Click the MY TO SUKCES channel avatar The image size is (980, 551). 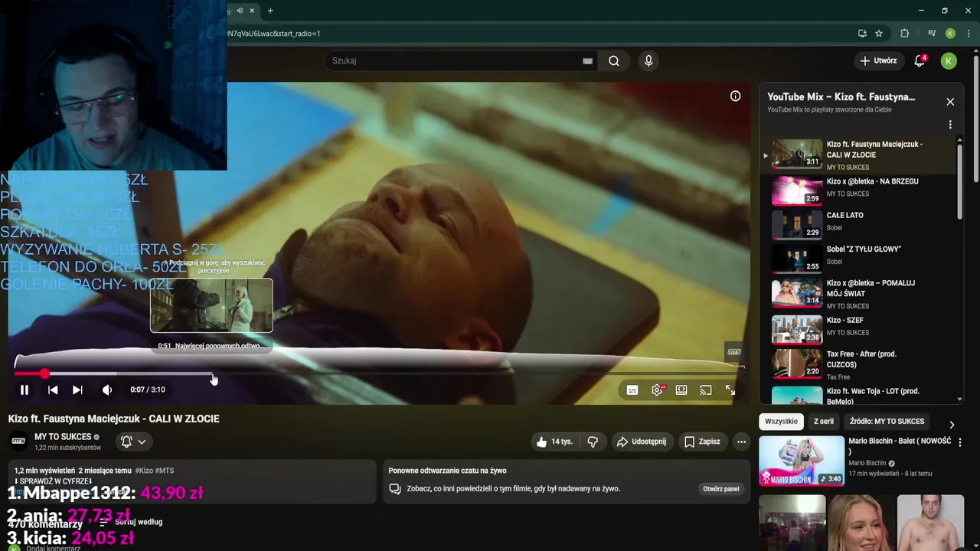coord(18,441)
